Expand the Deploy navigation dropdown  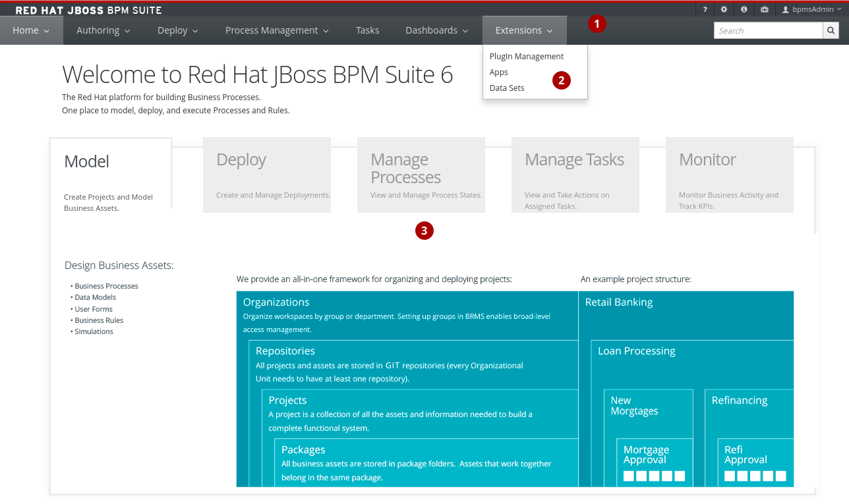(177, 30)
